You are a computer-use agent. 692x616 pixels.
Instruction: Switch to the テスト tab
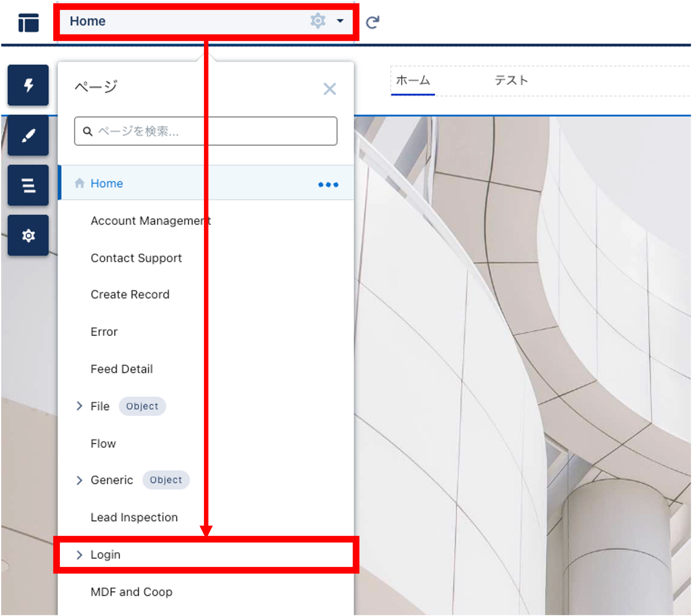pyautogui.click(x=511, y=81)
